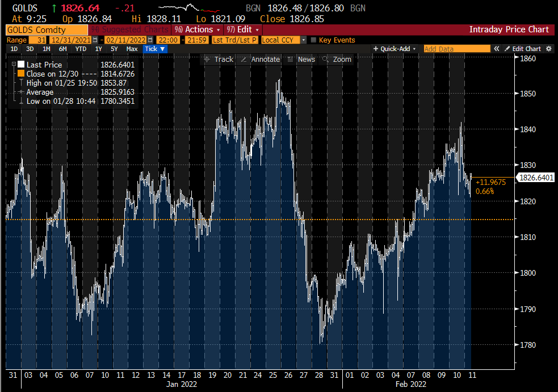
Task: Click into the Add Data input field
Action: [456, 49]
